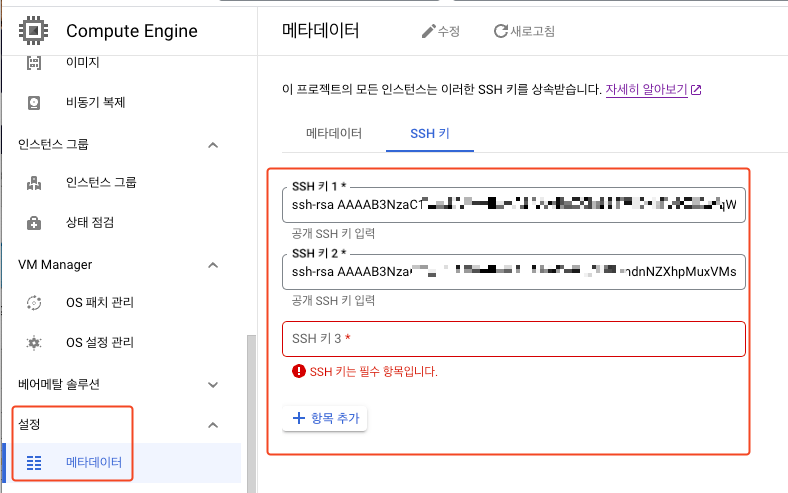Click the 새로고침 refresh button

click(524, 31)
